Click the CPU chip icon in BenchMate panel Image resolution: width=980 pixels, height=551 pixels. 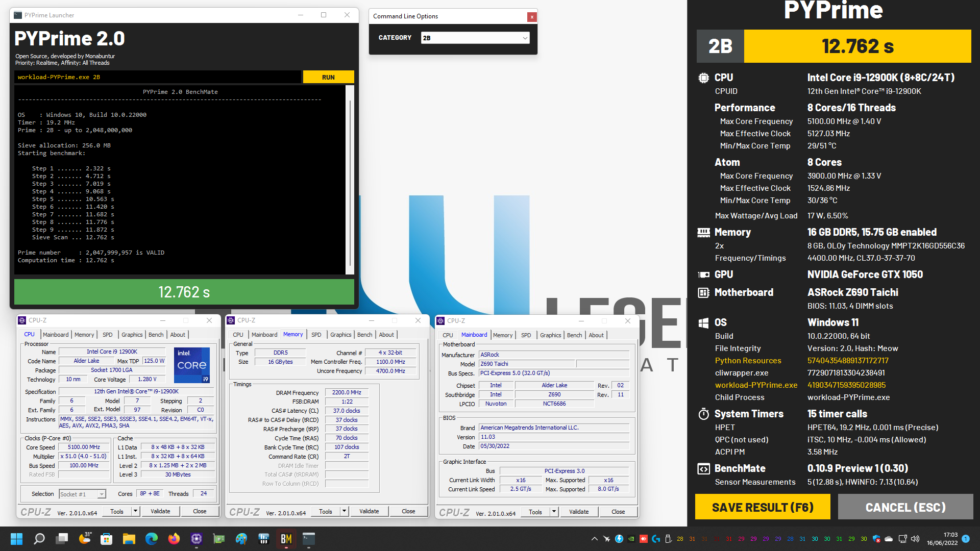704,78
